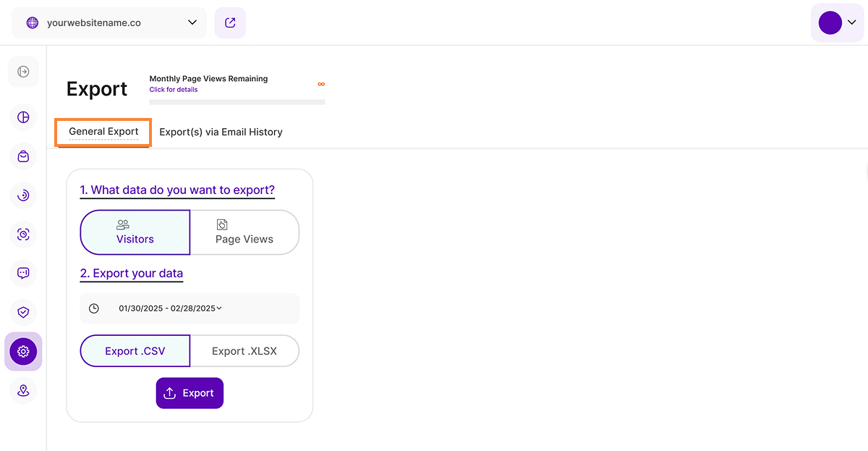Choose the Export .CSV format option
The width and height of the screenshot is (868, 451).
(x=135, y=351)
